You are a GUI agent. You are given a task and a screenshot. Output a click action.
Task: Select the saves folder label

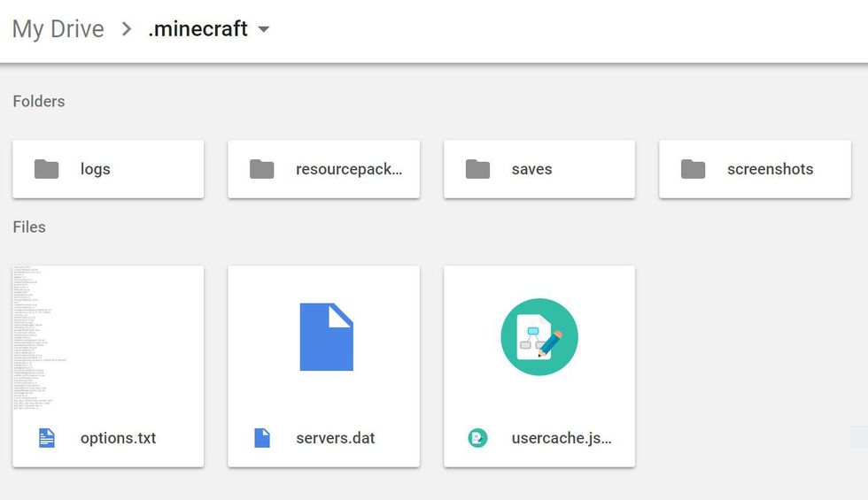coord(532,169)
